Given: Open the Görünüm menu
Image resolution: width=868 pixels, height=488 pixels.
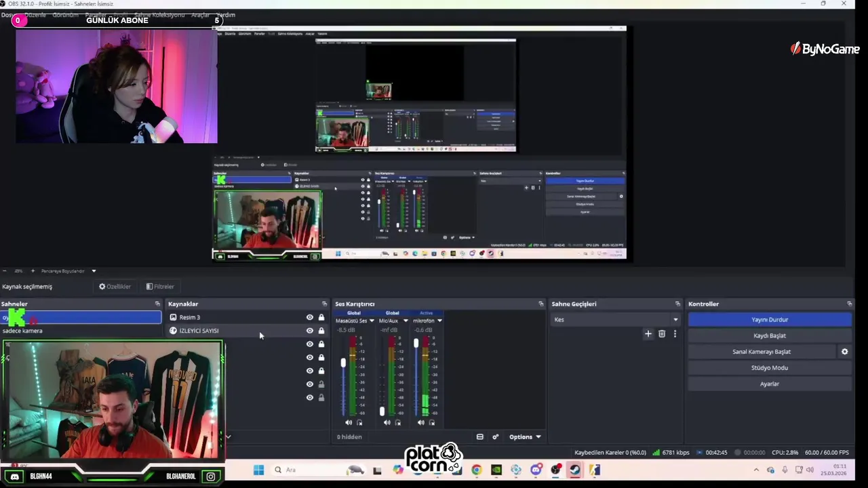Looking at the screenshot, I should click(x=66, y=15).
